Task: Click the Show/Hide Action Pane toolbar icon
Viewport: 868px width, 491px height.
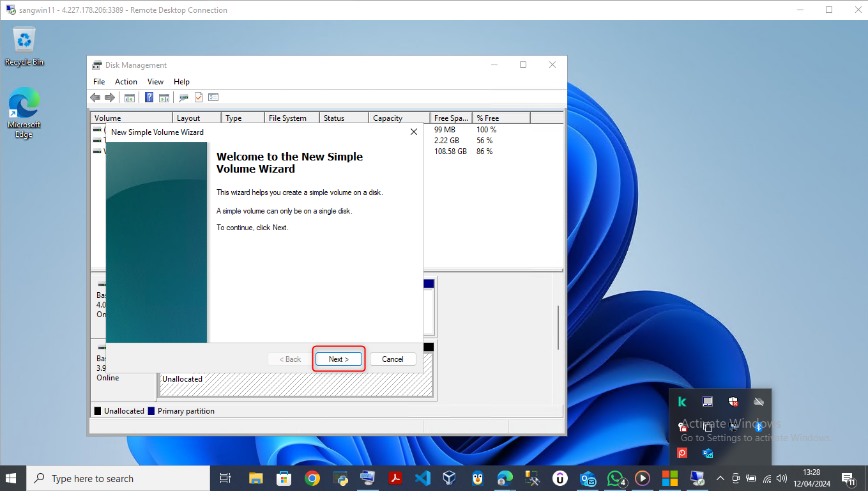Action: pyautogui.click(x=164, y=98)
